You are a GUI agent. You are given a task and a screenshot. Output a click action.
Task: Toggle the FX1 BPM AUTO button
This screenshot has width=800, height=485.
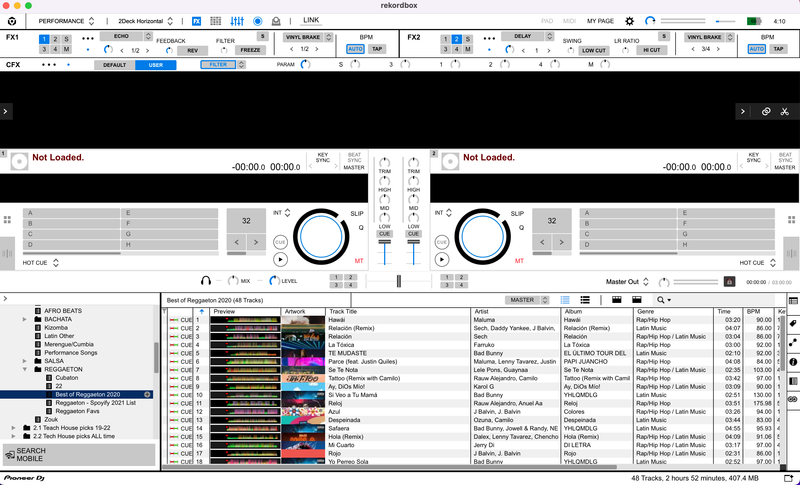pyautogui.click(x=355, y=48)
